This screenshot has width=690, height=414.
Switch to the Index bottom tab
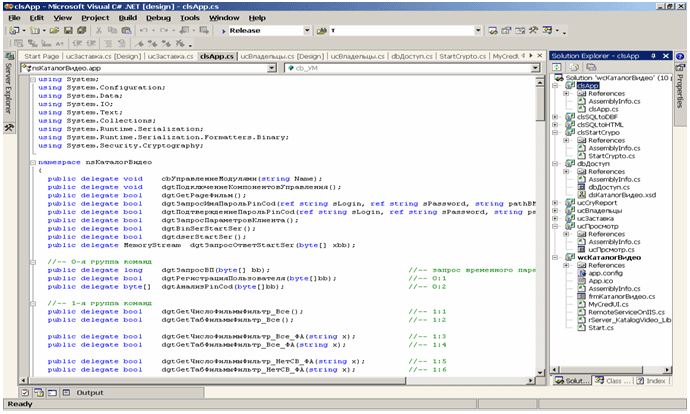tap(651, 381)
